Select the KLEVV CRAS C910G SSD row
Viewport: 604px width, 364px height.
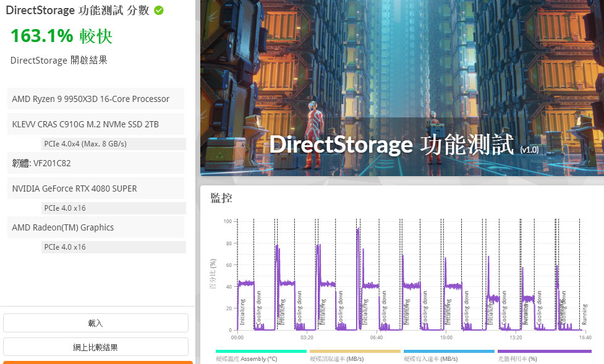coord(96,124)
